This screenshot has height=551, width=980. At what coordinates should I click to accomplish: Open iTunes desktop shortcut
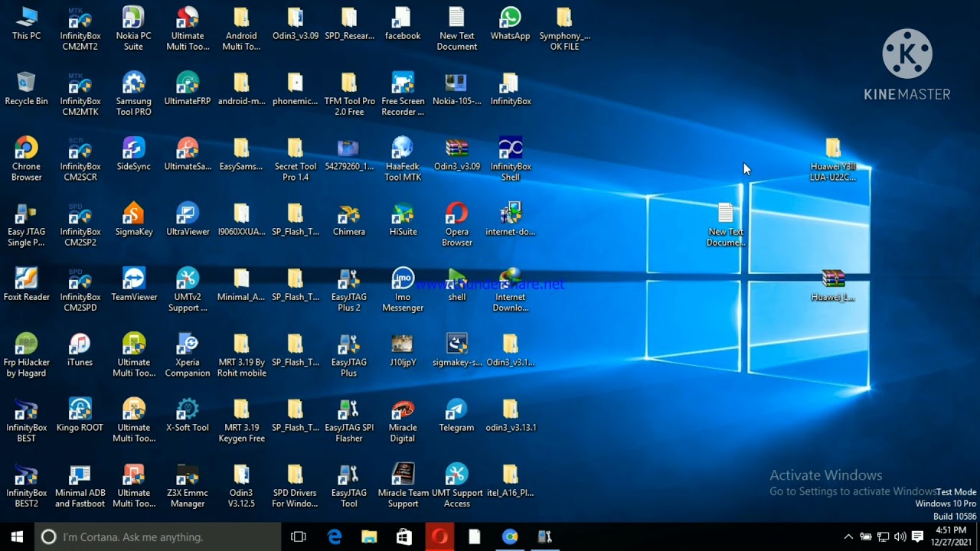80,350
